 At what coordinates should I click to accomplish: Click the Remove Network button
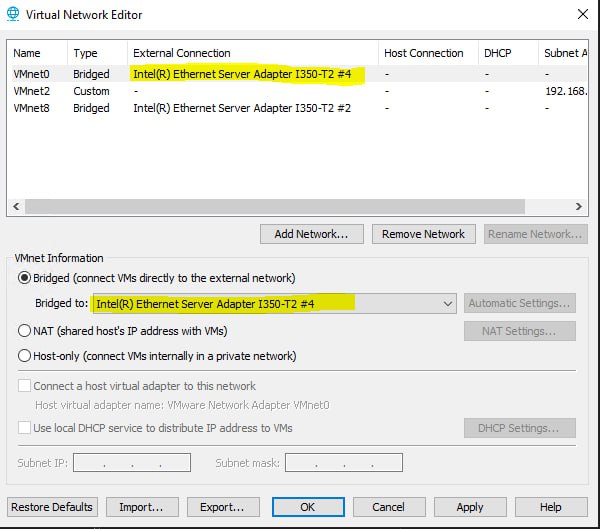point(424,234)
